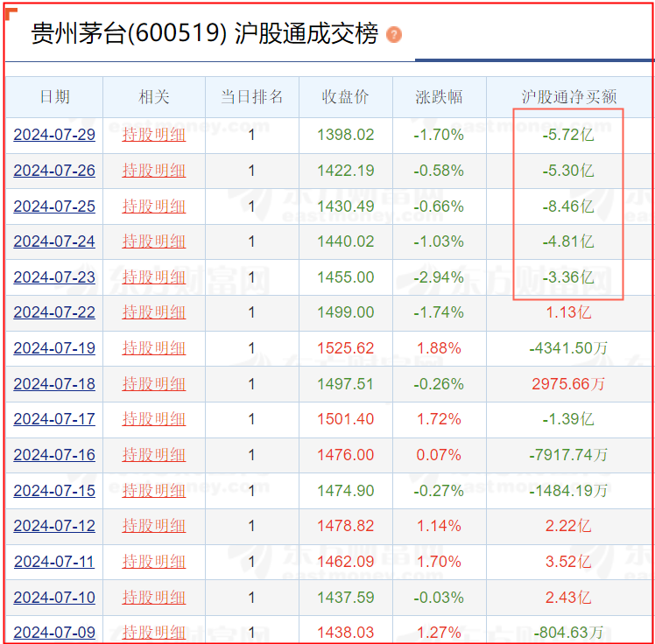Select closing price 1422.19
Image resolution: width=655 pixels, height=644 pixels.
[346, 171]
